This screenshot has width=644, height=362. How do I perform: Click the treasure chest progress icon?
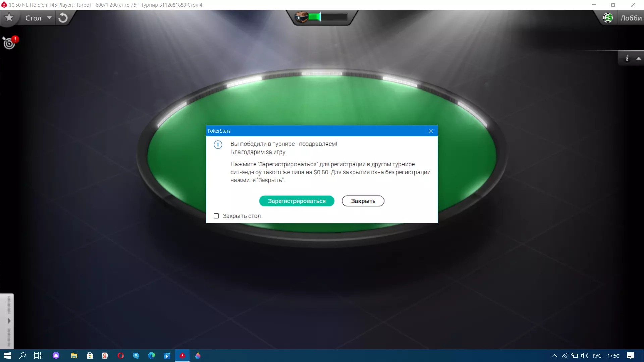pos(301,17)
